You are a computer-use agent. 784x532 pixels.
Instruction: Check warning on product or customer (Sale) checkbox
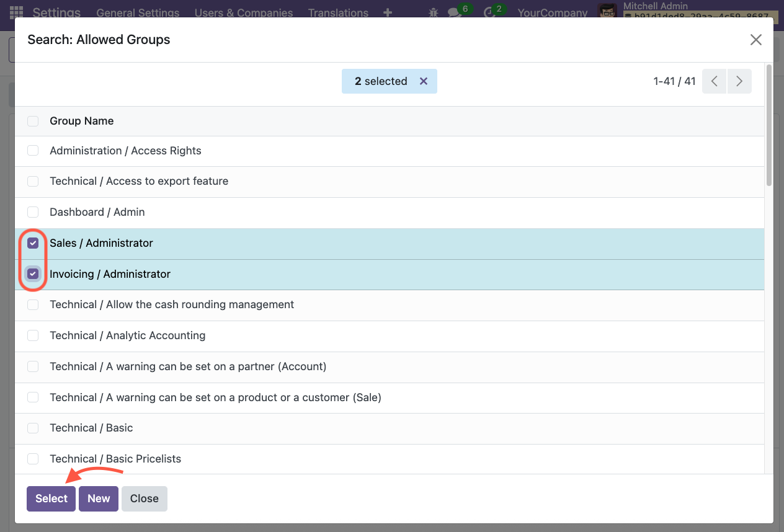33,397
